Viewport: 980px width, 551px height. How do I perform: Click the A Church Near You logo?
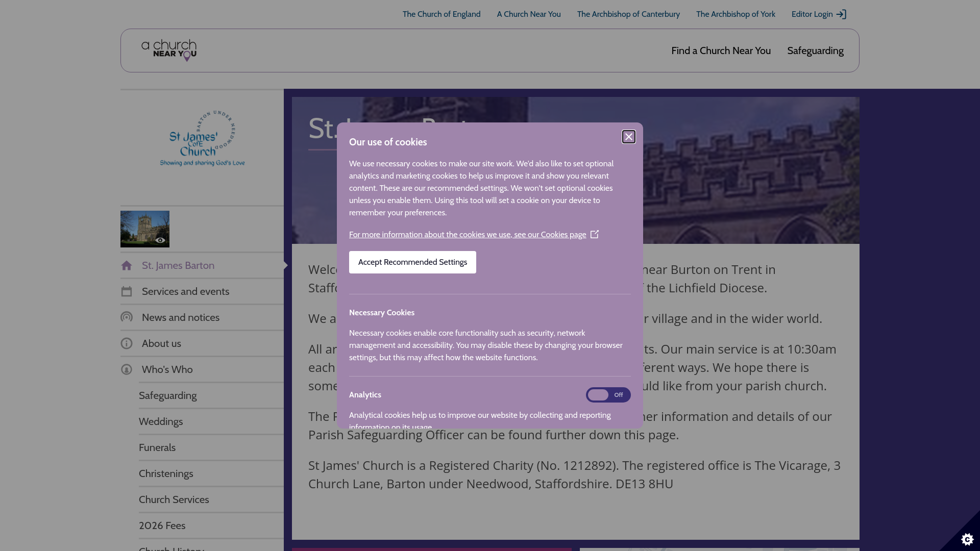click(169, 51)
